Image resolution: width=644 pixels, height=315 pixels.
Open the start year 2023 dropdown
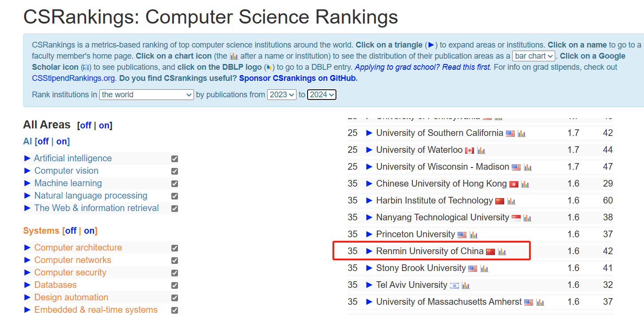pos(281,95)
